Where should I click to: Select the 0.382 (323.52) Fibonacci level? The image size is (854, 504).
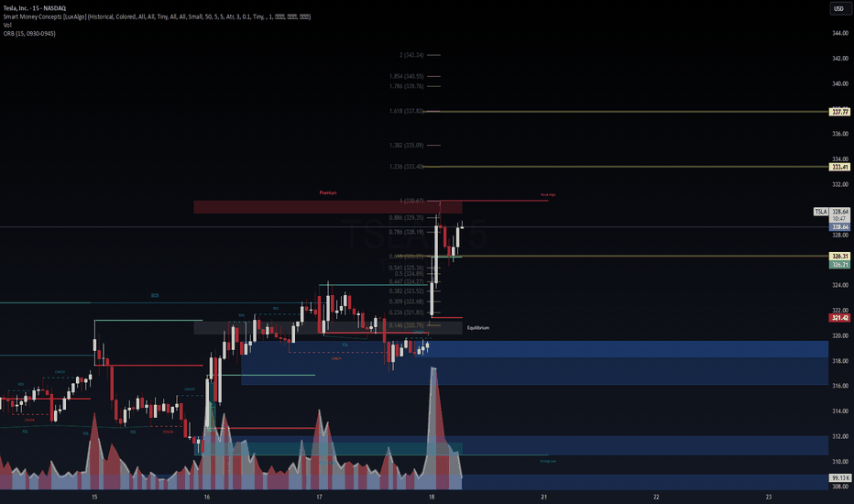[406, 291]
